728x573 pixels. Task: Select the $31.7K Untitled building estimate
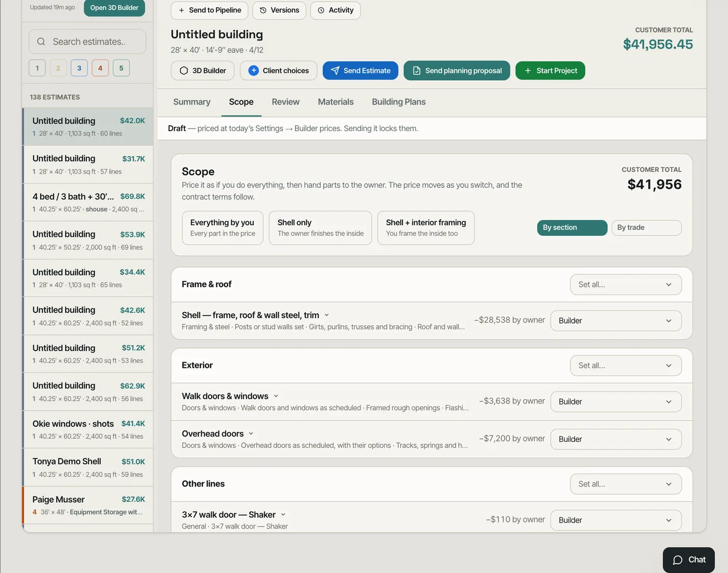(x=88, y=164)
